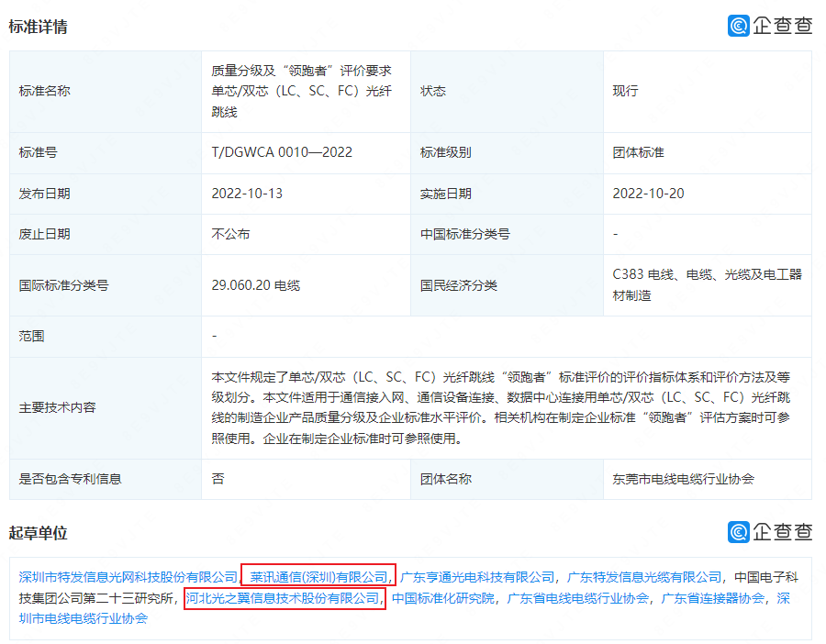The height and width of the screenshot is (644, 826).
Task: Open the 莱讯通信(深圳)有限公司 company link
Action: (318, 577)
